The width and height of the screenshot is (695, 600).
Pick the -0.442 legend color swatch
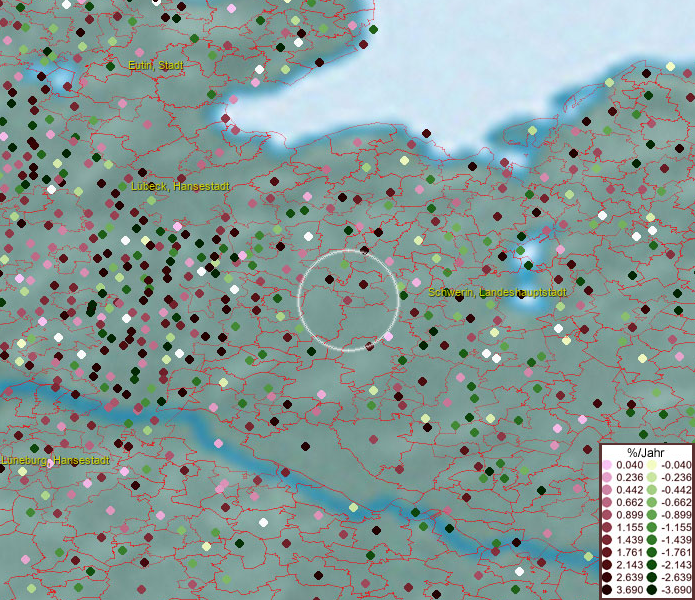click(652, 490)
